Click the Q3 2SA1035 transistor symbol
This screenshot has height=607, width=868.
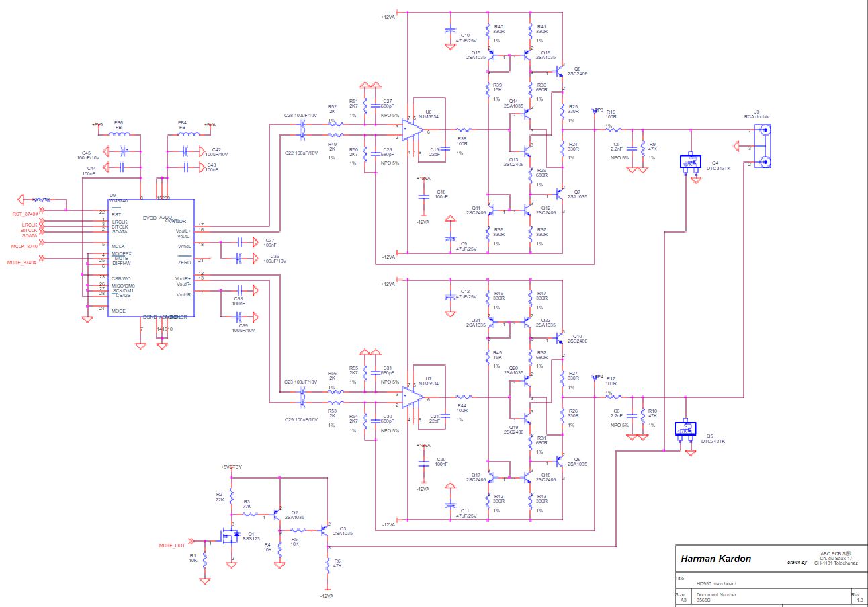tap(326, 530)
